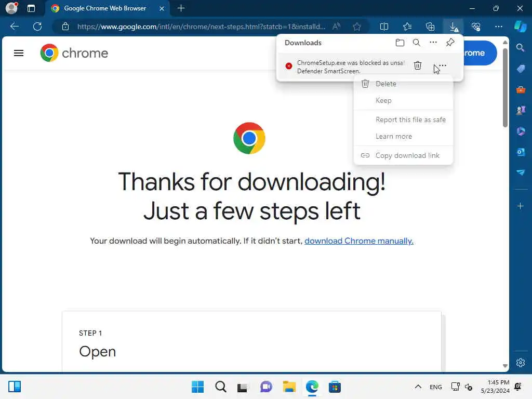Open sidebar Games chess icon
The width and height of the screenshot is (532, 399).
[x=521, y=110]
